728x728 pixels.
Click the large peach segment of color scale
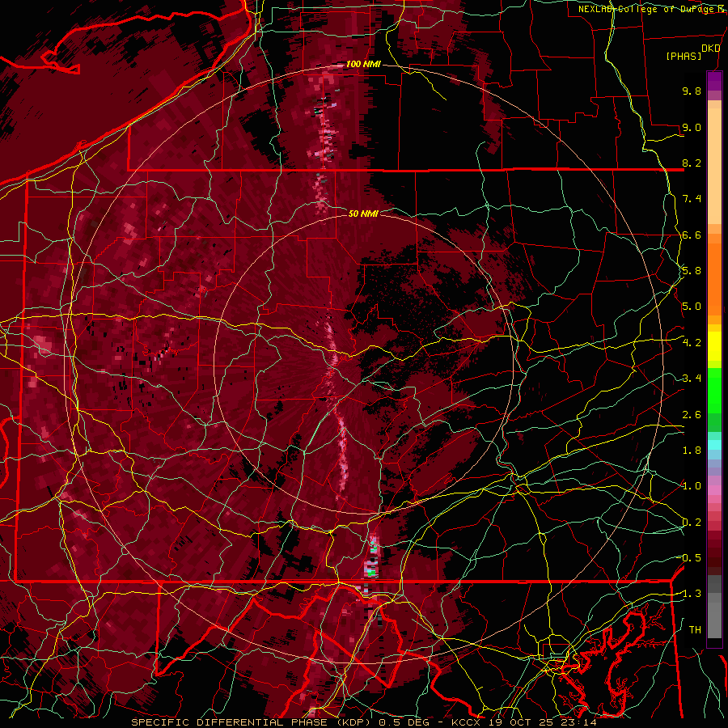coord(714,166)
